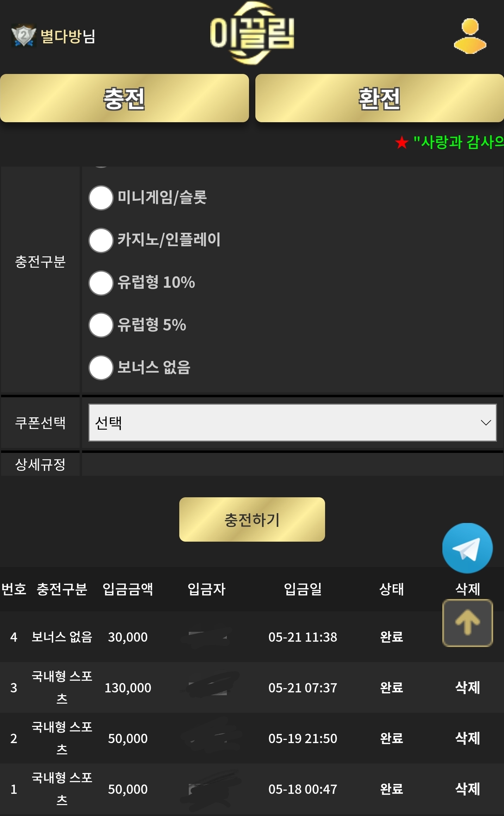Click the scrolling green notice text
The height and width of the screenshot is (816, 504).
tap(458, 142)
